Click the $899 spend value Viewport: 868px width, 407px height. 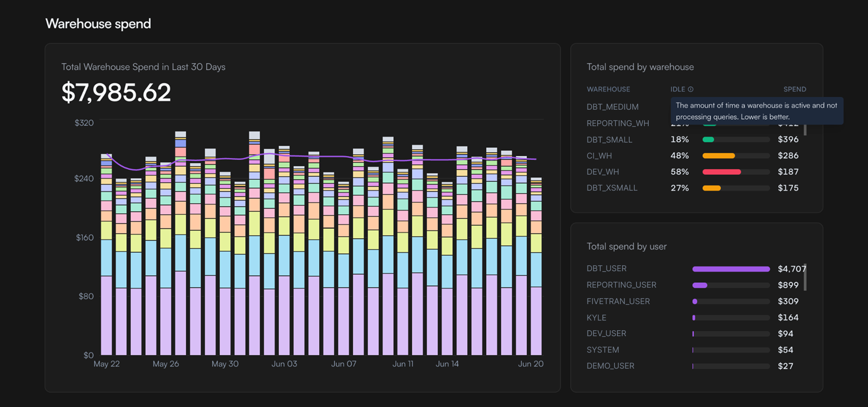(788, 285)
